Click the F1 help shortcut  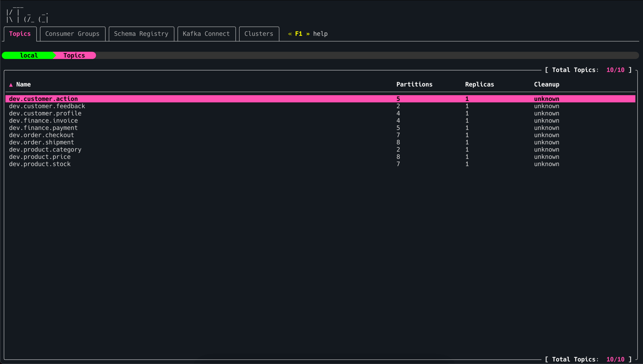307,34
